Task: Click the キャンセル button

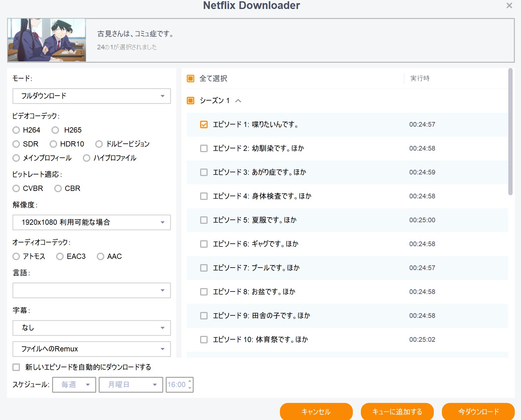Action: (x=316, y=412)
